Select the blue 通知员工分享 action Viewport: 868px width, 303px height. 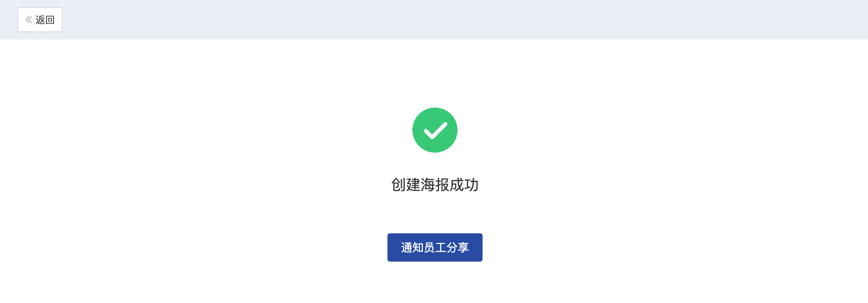click(435, 247)
